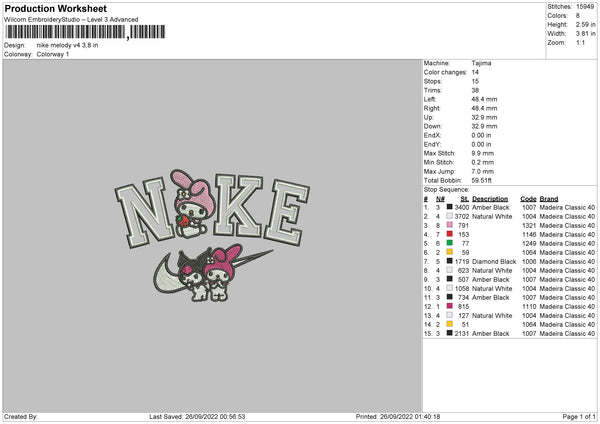Click the Stitches count value 15949

(x=585, y=7)
